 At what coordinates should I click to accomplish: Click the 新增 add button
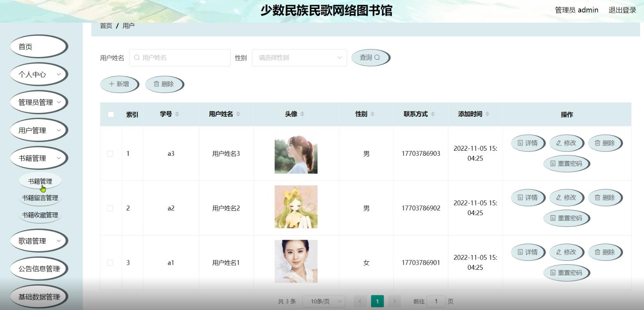pyautogui.click(x=119, y=84)
